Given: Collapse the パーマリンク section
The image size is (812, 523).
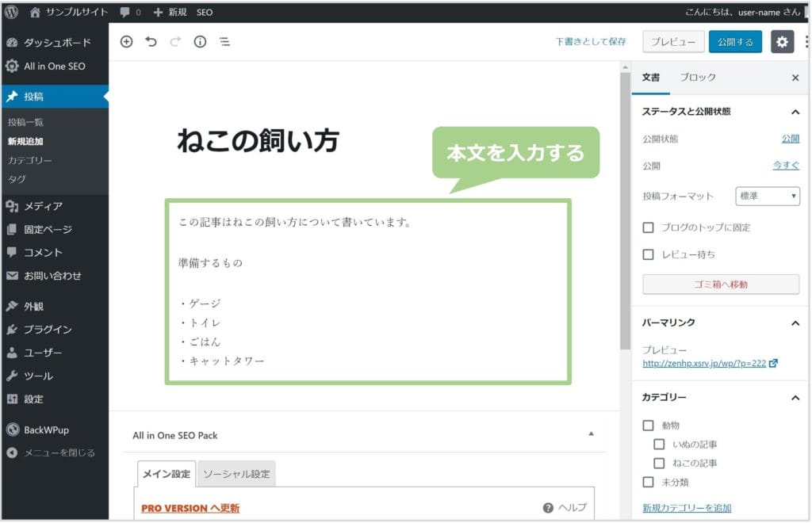Looking at the screenshot, I should coord(795,323).
